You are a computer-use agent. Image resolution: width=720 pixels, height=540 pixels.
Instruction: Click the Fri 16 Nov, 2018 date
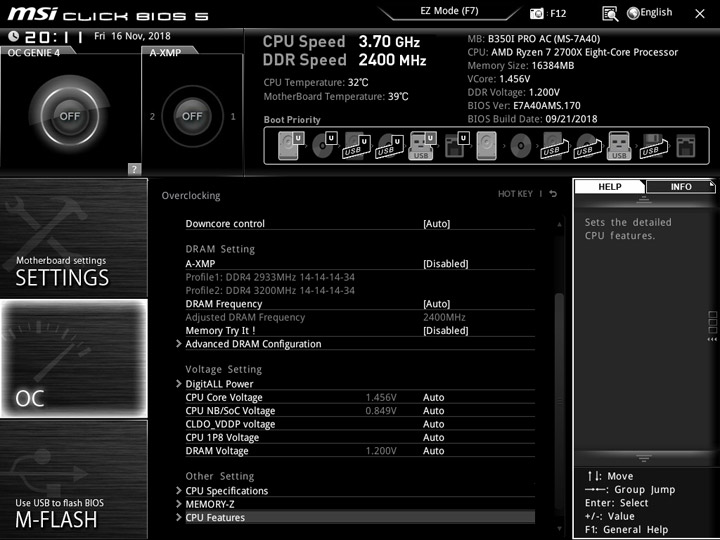(132, 36)
